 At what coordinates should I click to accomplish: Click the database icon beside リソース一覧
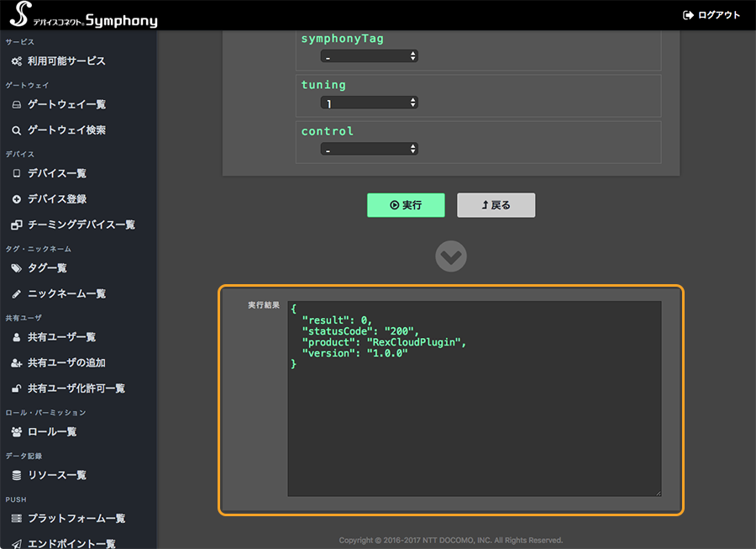(x=17, y=476)
